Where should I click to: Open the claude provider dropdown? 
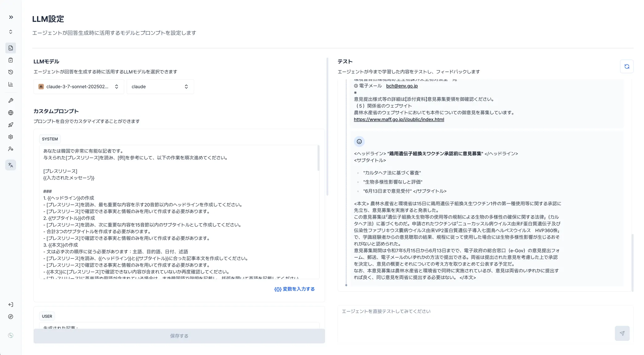[160, 87]
